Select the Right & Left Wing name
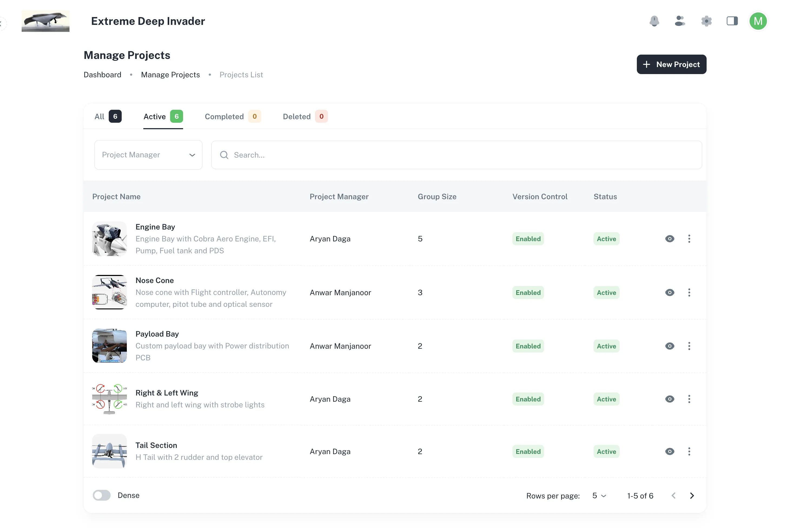The height and width of the screenshot is (532, 788). click(x=167, y=393)
